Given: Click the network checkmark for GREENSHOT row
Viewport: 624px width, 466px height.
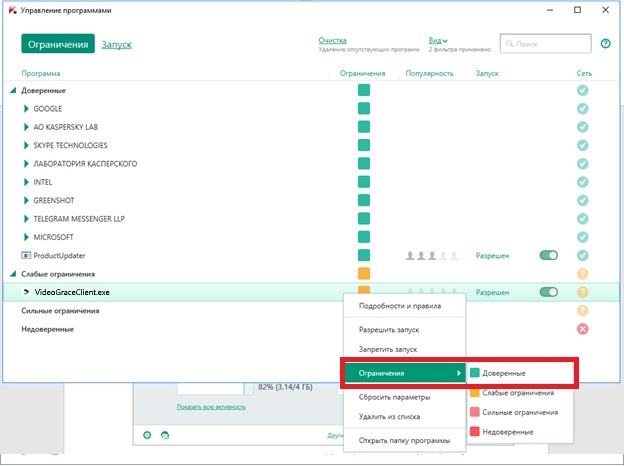Looking at the screenshot, I should tap(583, 200).
